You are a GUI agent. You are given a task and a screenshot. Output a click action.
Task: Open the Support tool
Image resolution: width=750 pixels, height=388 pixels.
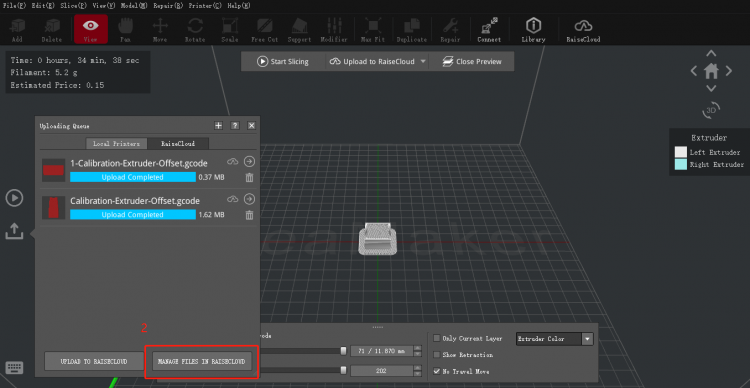click(x=299, y=30)
